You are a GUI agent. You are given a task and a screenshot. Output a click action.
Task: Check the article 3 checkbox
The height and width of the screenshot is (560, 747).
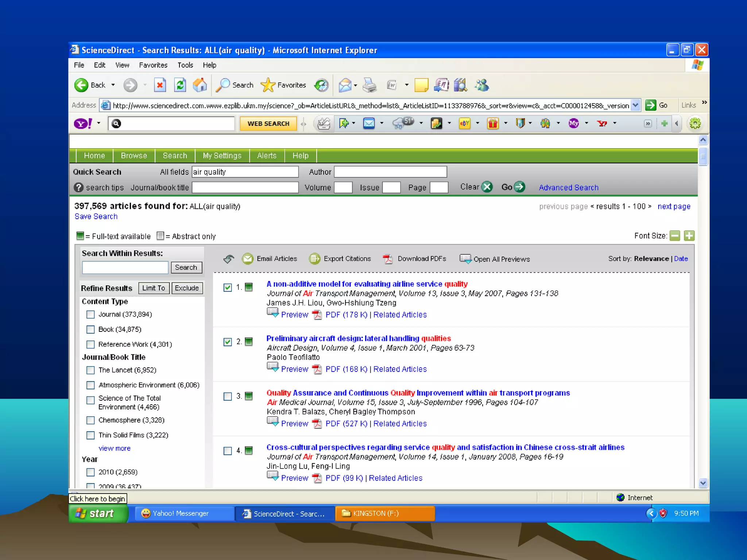[x=228, y=396]
